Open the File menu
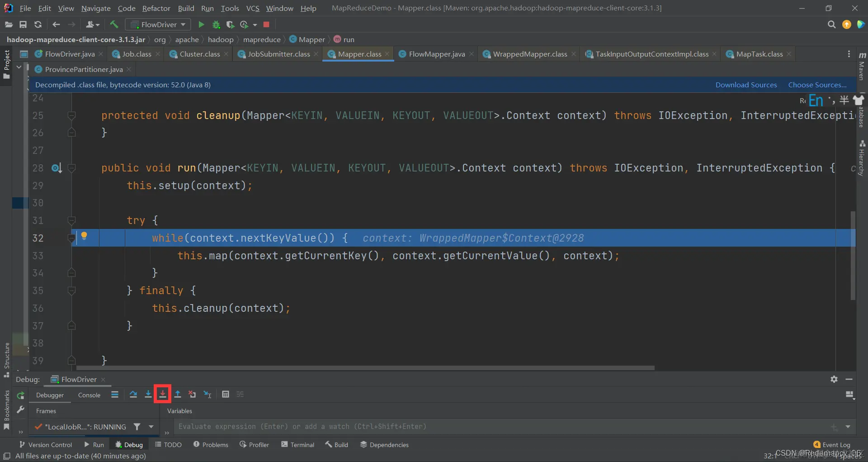Viewport: 868px width, 462px height. pos(25,8)
